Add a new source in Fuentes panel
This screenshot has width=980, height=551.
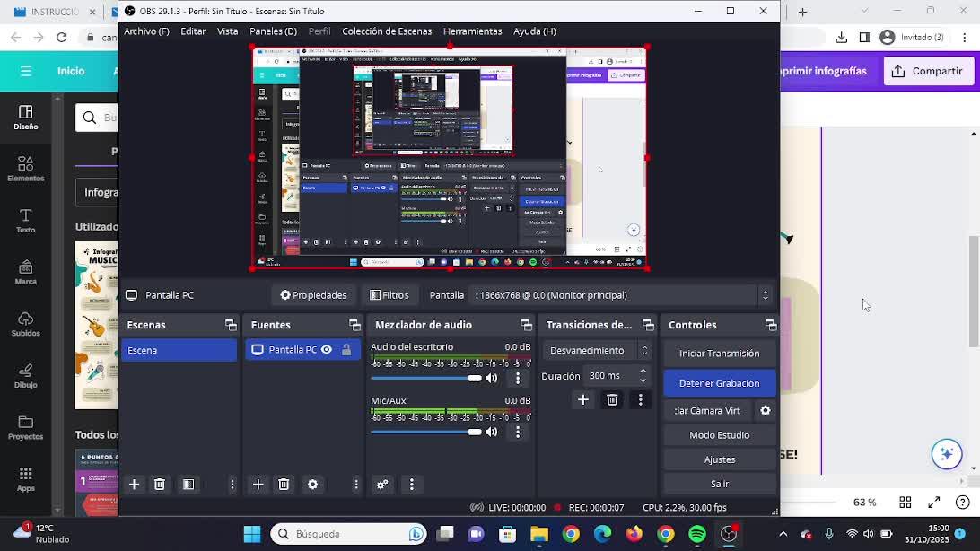pyautogui.click(x=258, y=485)
